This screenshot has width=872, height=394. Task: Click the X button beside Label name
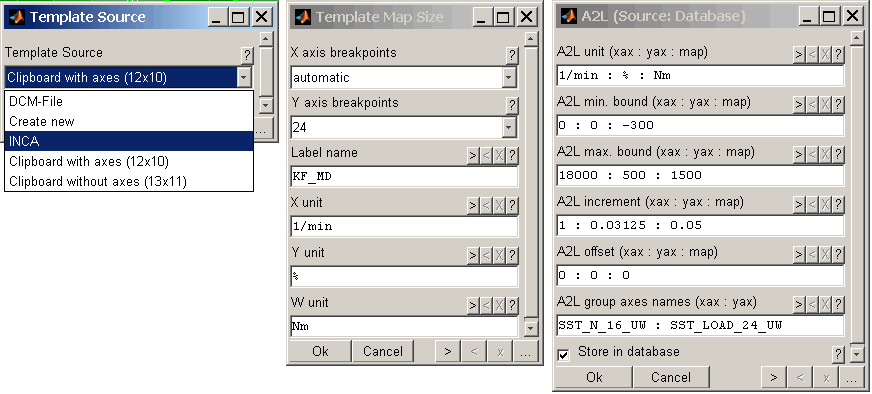click(x=499, y=155)
